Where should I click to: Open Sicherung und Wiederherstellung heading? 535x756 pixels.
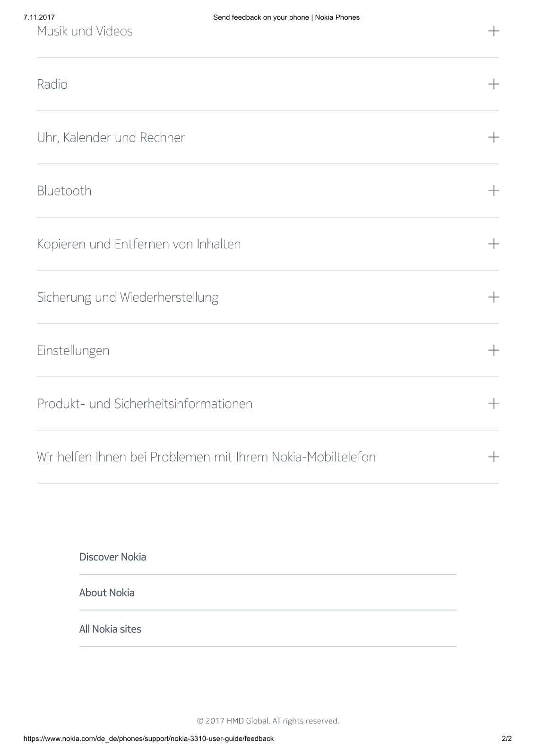[x=128, y=297]
